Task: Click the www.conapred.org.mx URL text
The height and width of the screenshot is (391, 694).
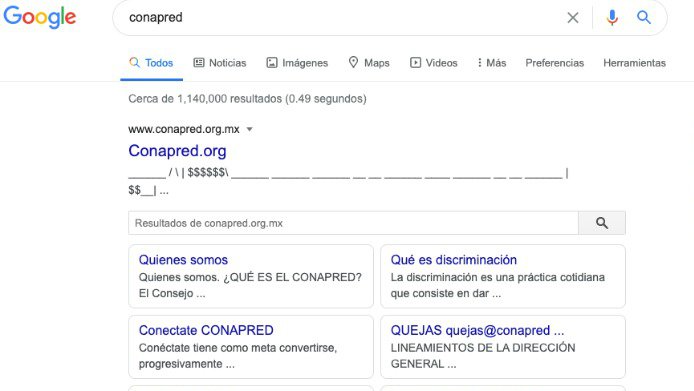Action: [184, 129]
